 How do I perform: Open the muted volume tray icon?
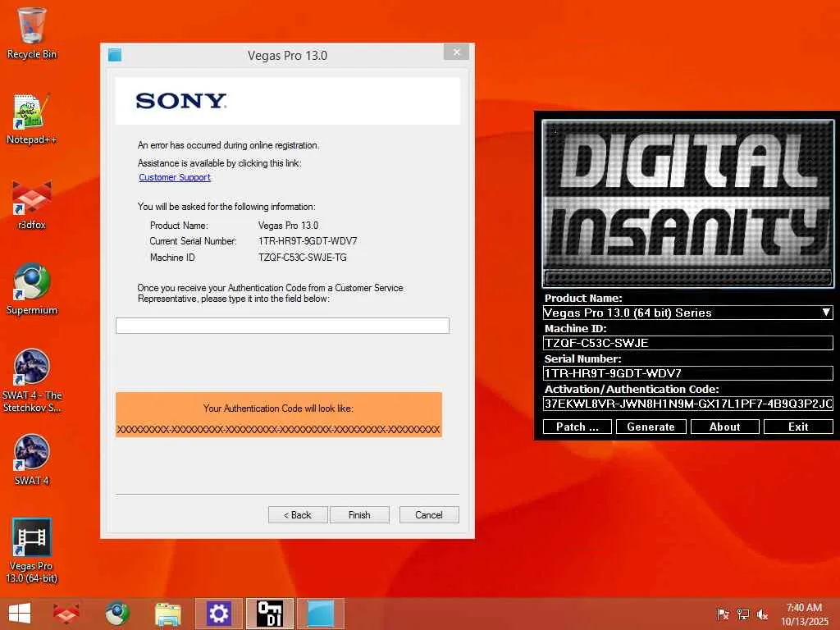[x=762, y=614]
